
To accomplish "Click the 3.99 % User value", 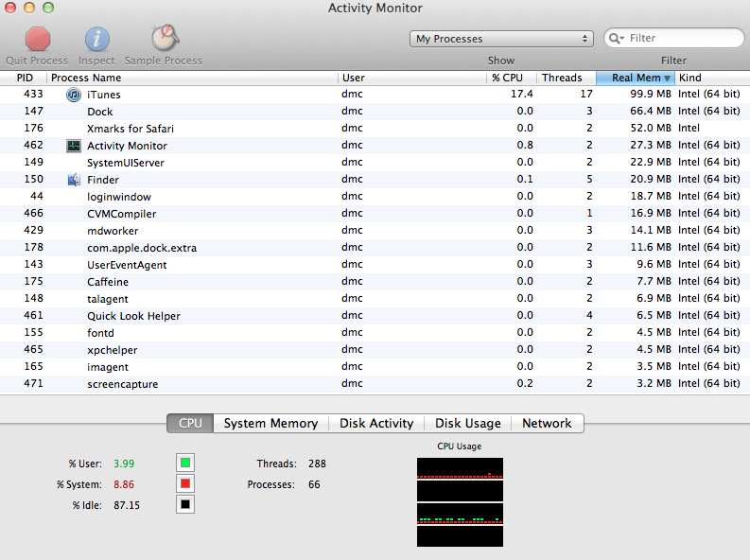I will click(124, 464).
